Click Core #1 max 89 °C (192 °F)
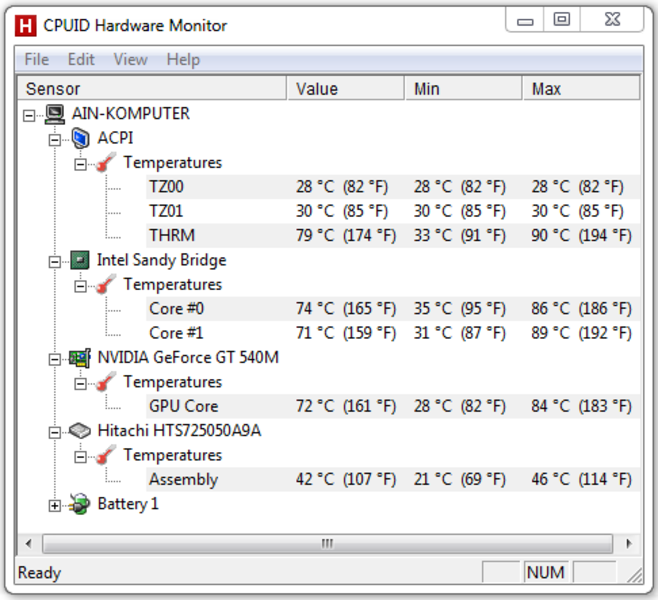 pyautogui.click(x=582, y=334)
